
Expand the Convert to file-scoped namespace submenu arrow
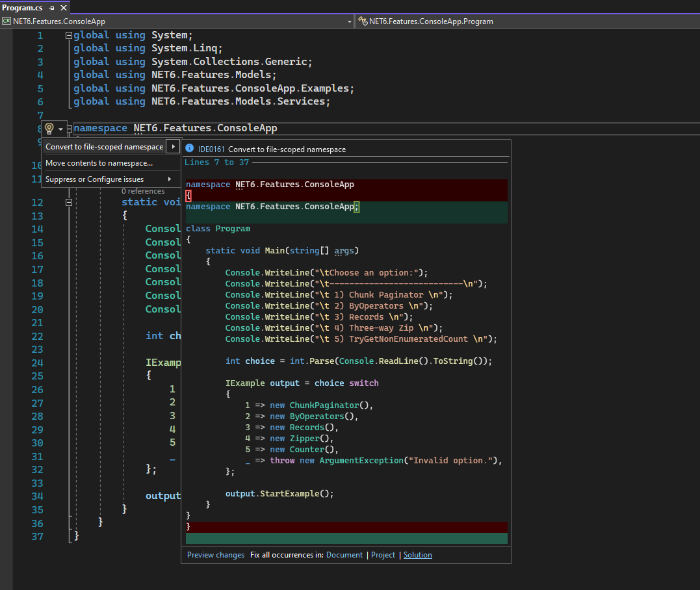pyautogui.click(x=172, y=147)
